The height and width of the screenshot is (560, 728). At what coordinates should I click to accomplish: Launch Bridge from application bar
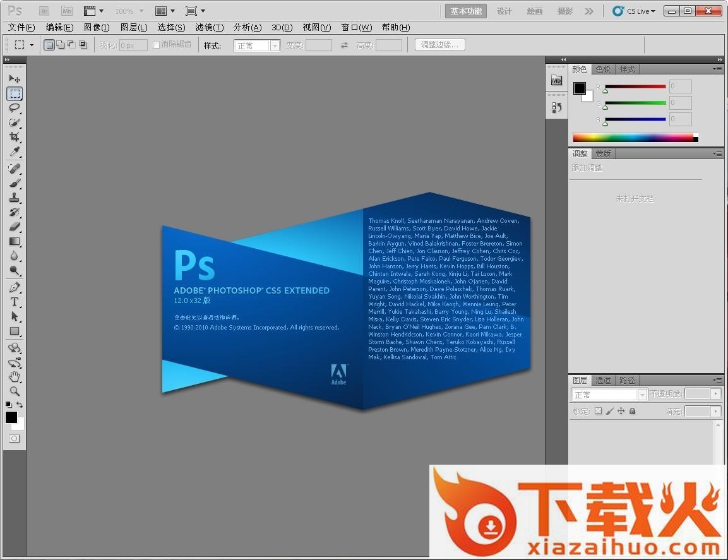[45, 11]
